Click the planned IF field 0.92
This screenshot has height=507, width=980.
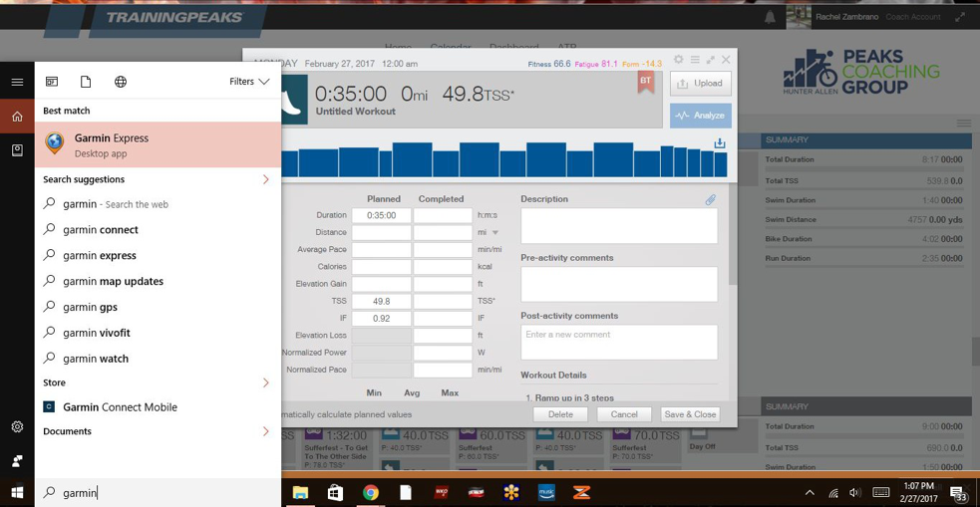pos(381,319)
